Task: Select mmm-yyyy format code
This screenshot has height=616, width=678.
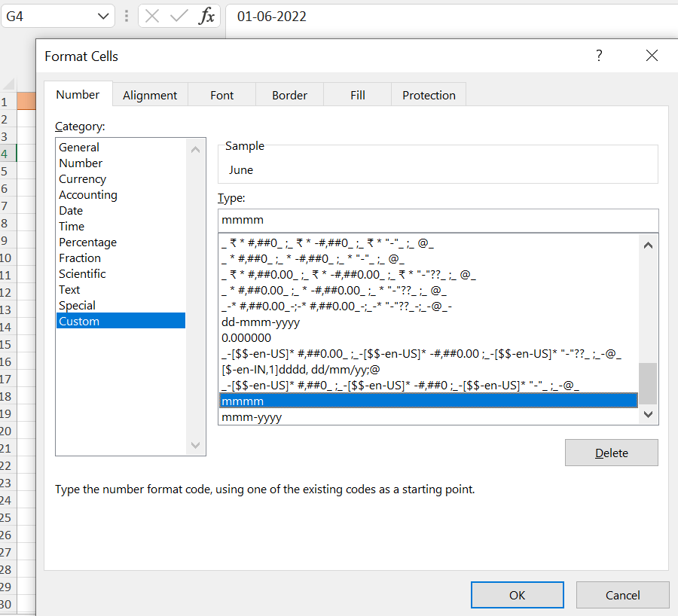Action: [429, 417]
